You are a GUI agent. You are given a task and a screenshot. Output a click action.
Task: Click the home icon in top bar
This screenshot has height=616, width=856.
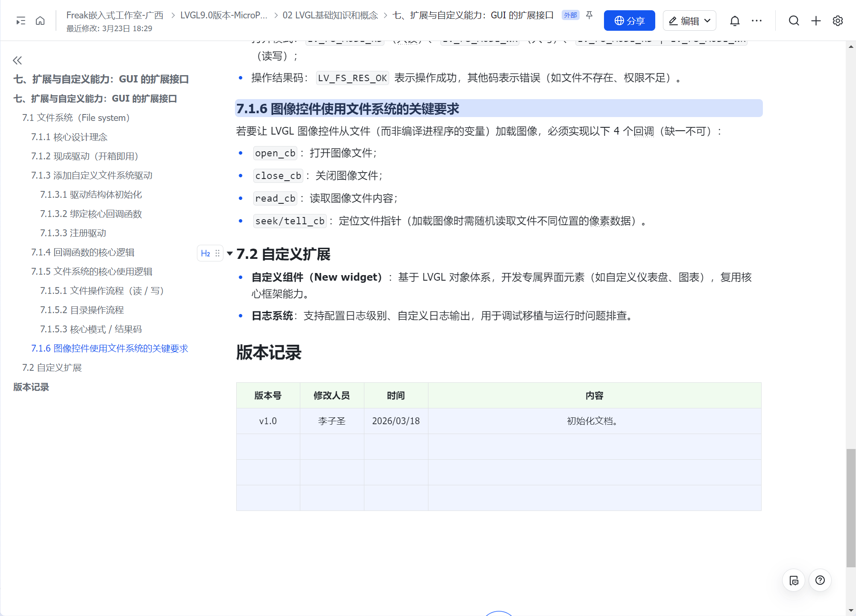[x=40, y=21]
